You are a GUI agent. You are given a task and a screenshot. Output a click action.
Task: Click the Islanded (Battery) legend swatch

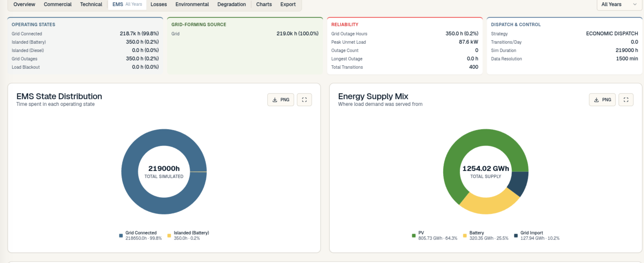[x=169, y=235]
